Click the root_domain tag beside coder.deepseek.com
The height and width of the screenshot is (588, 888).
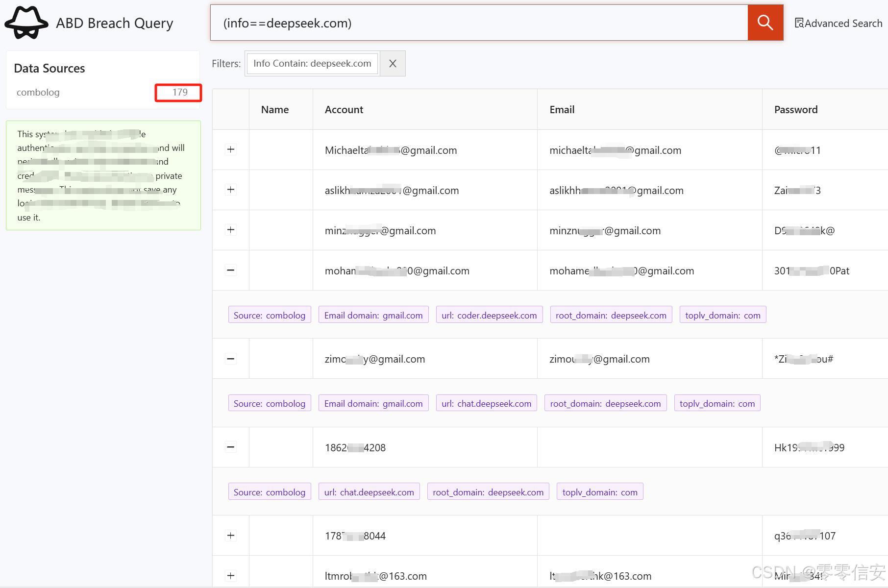[x=611, y=315]
